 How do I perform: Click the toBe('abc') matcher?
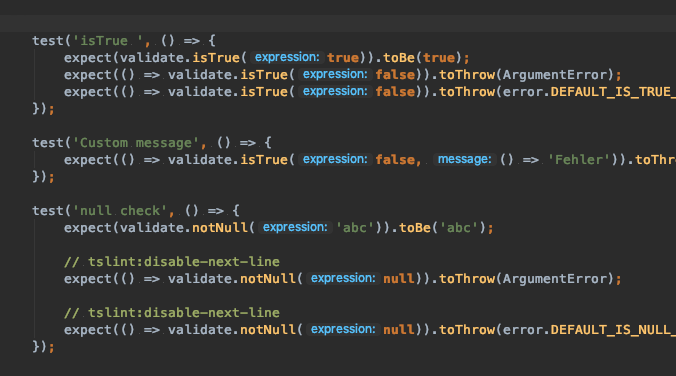(442, 228)
